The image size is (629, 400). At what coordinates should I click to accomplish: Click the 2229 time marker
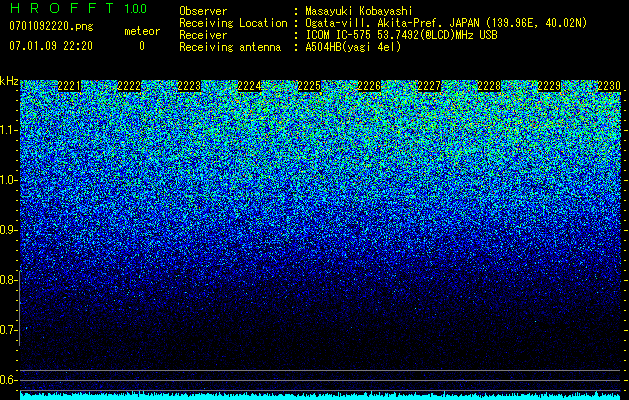tap(549, 86)
